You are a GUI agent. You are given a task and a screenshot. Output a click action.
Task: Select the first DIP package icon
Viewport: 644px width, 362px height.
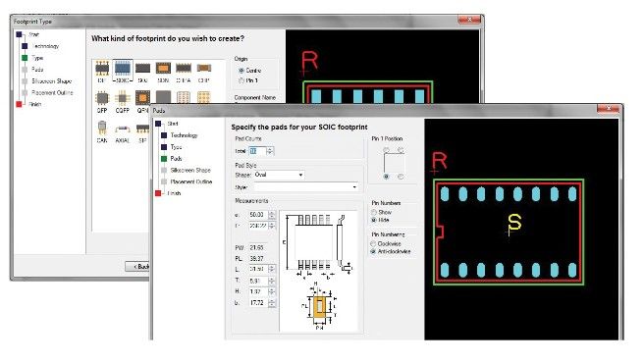click(x=102, y=68)
